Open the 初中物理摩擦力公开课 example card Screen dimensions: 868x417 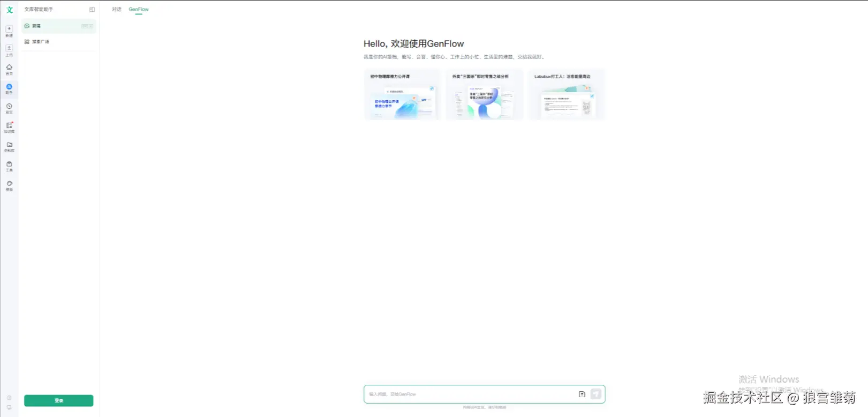402,94
